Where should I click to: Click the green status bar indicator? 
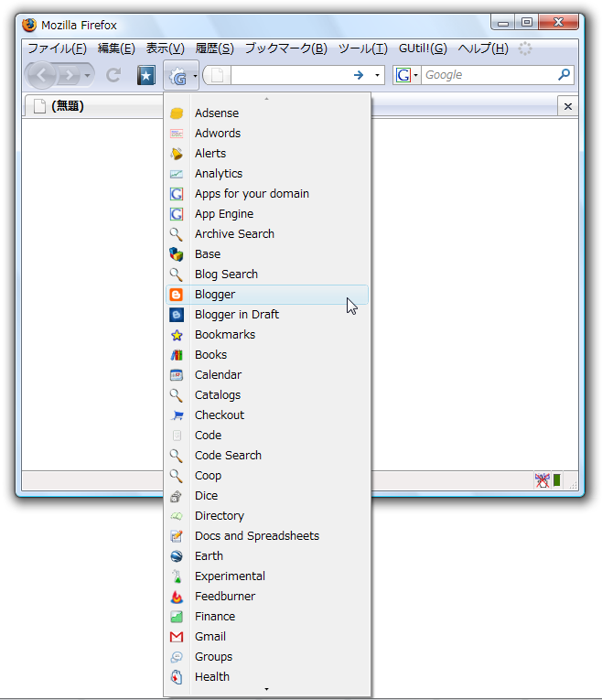tap(557, 480)
